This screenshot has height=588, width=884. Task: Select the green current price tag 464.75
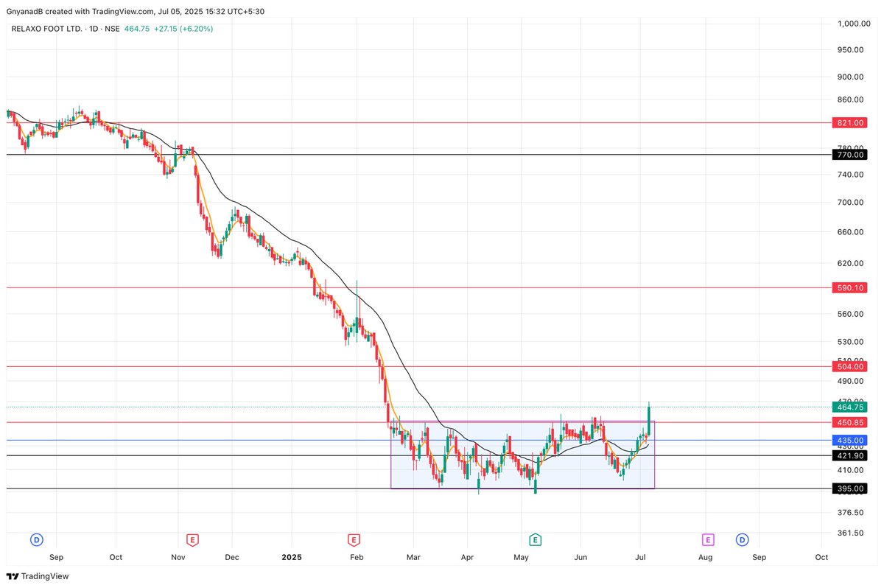click(x=849, y=407)
